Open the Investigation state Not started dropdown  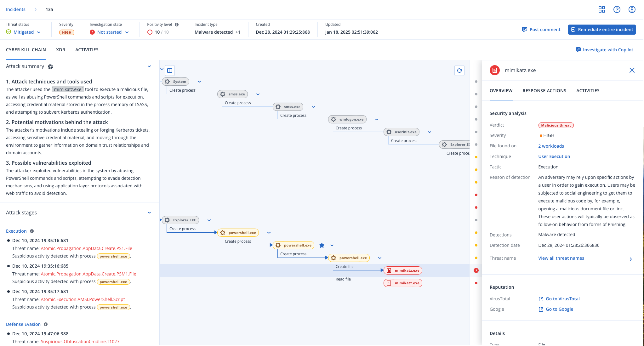coord(110,32)
